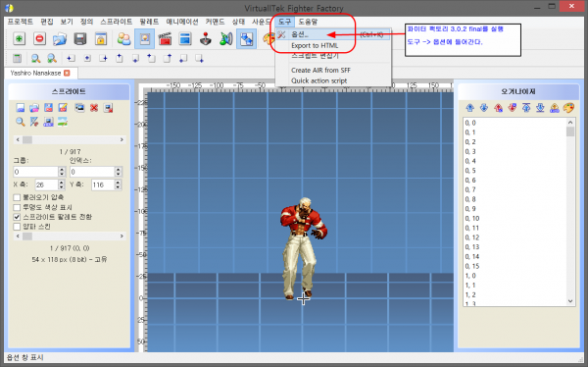Click organizer list scroll up arrow
Viewport: 588px width, 367px height.
click(570, 123)
